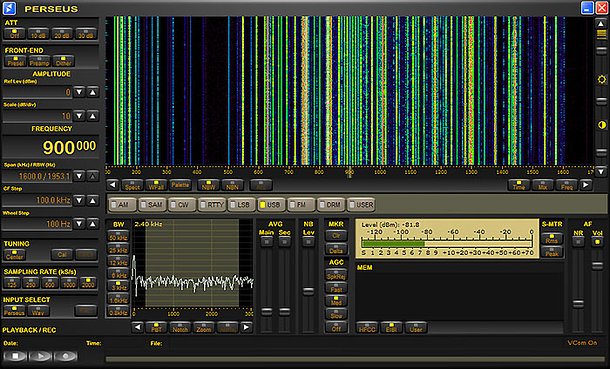Select LSB demodulation mode
The width and height of the screenshot is (610, 369).
(x=242, y=205)
